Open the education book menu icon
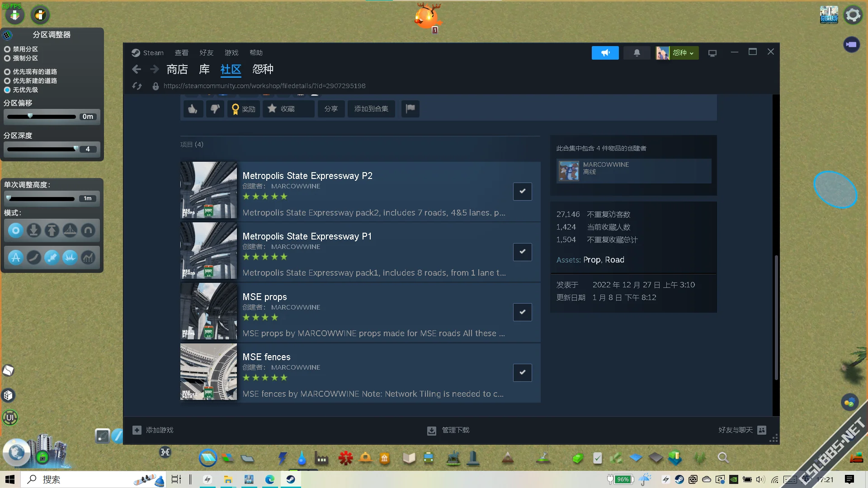 point(409,458)
